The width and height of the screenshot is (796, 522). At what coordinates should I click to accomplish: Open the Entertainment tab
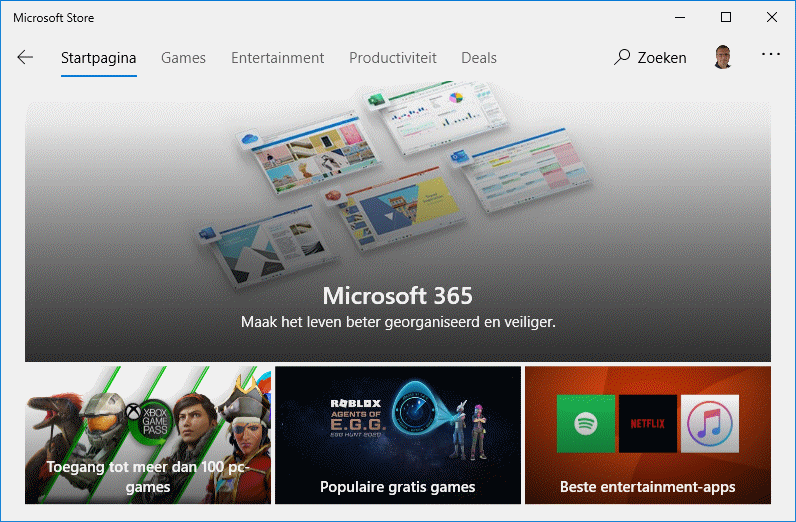pyautogui.click(x=277, y=58)
